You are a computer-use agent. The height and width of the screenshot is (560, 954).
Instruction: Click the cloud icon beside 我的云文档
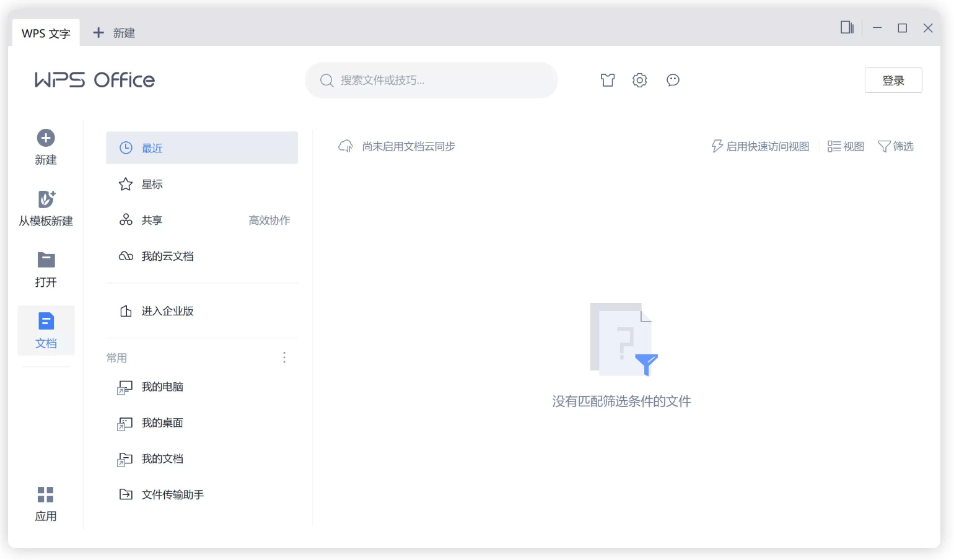coord(126,256)
